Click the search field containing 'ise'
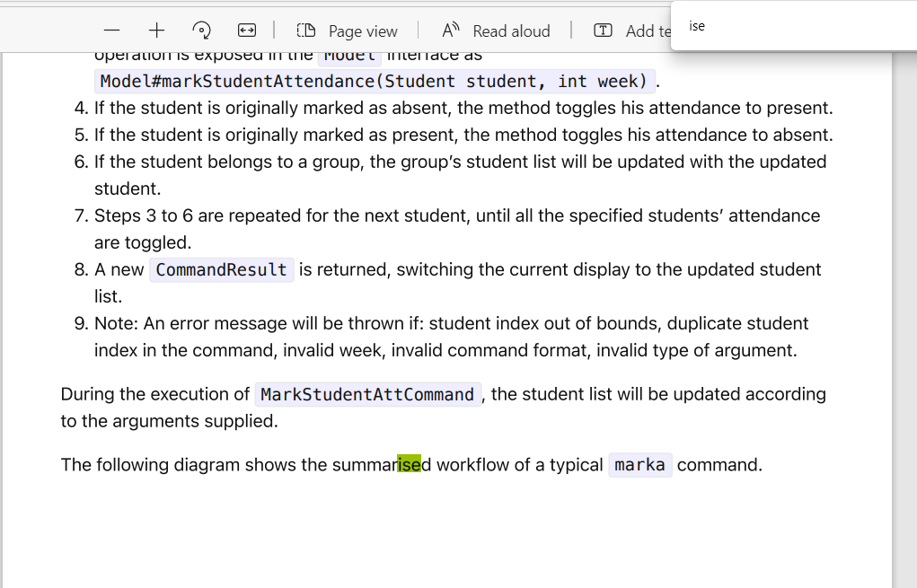 pos(794,26)
